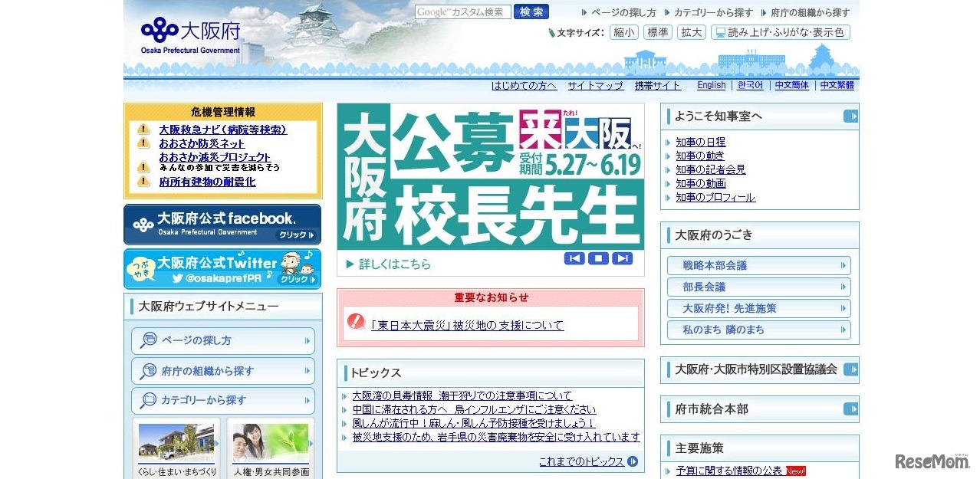Go to previous banner slide
The image size is (980, 479).
(x=574, y=259)
